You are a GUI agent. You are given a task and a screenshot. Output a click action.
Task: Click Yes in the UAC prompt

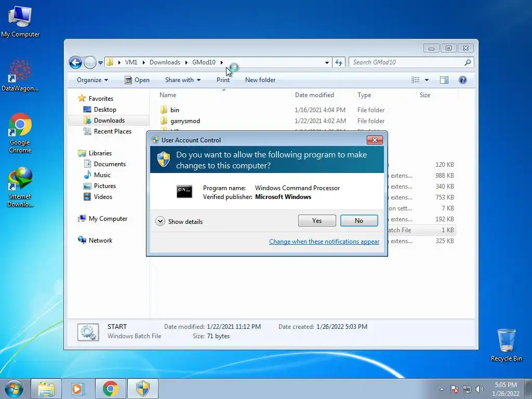(x=317, y=220)
